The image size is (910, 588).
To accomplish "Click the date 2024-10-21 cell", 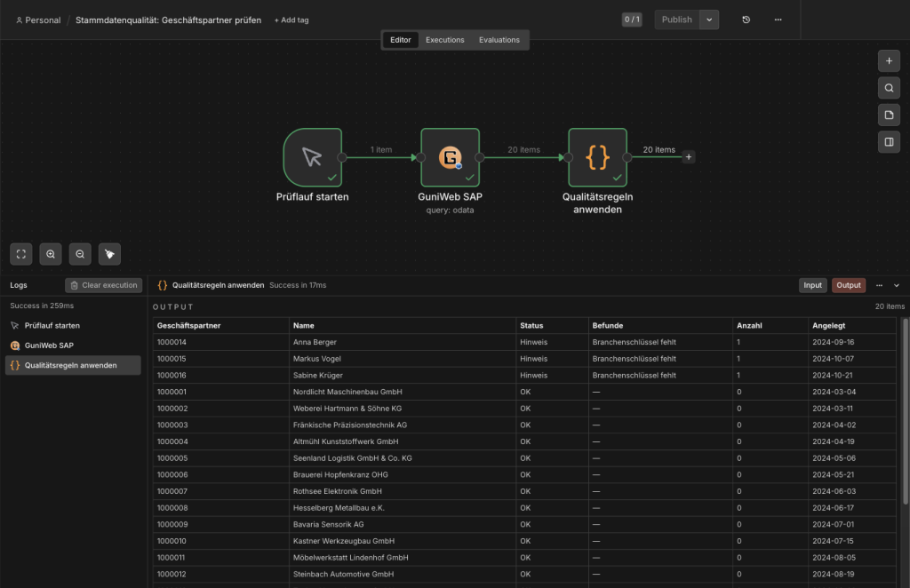I will click(852, 375).
